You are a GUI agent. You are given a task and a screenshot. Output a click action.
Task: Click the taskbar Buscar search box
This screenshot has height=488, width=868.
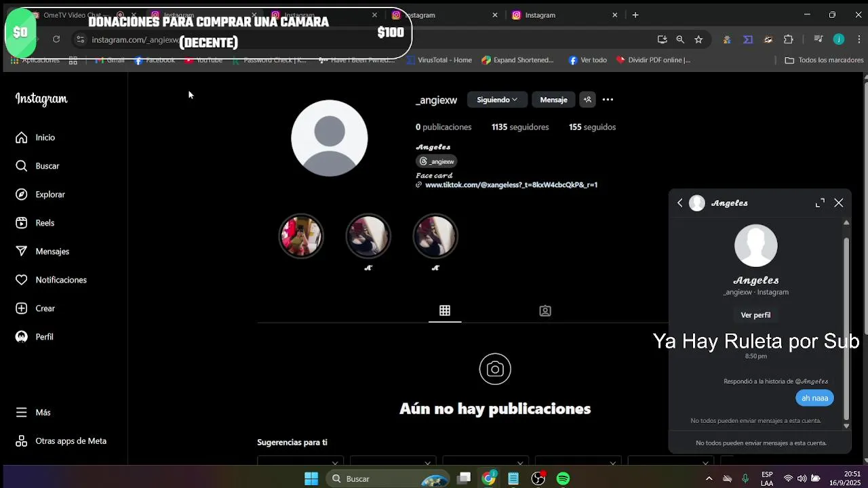[x=387, y=479]
